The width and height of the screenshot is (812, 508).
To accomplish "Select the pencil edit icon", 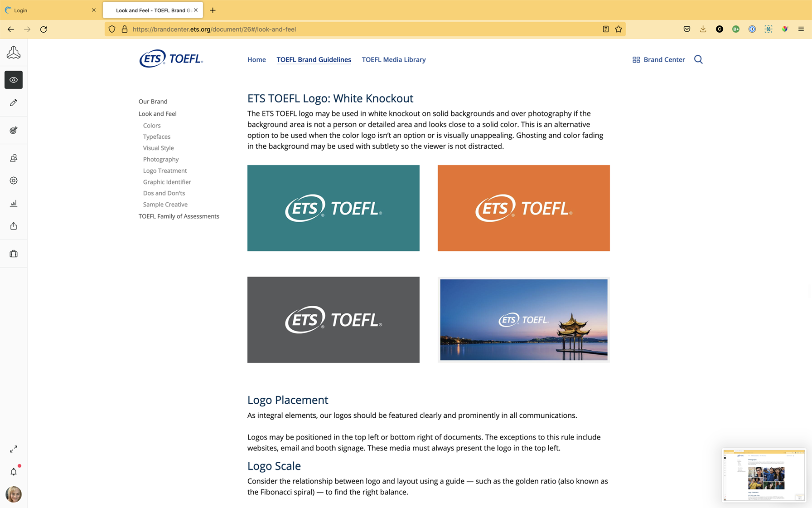I will point(14,103).
